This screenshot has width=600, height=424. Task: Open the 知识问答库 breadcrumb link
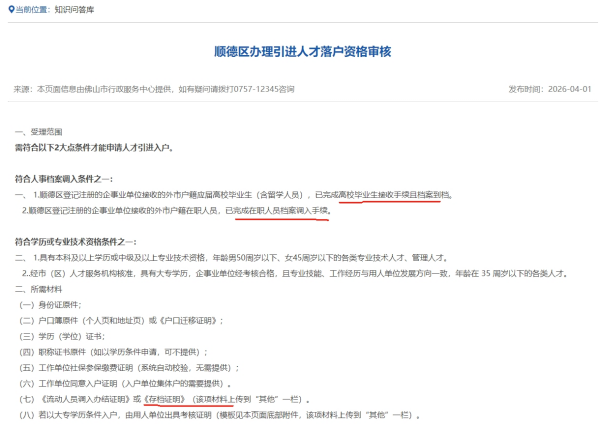[74, 10]
